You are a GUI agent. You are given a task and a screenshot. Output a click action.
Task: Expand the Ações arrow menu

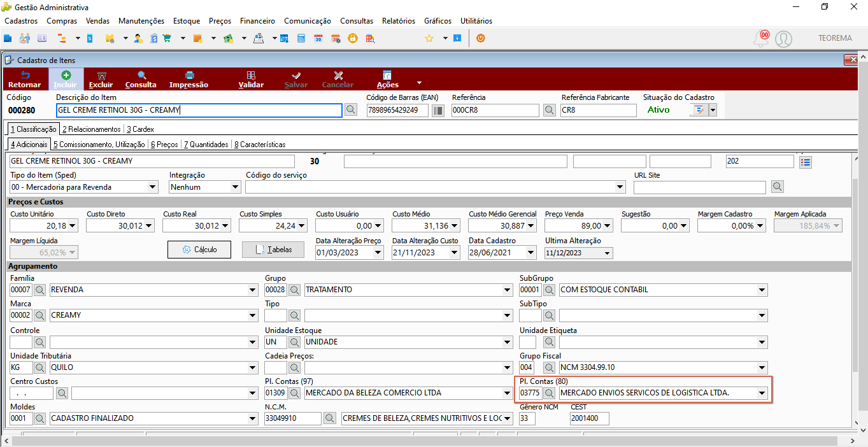point(419,82)
